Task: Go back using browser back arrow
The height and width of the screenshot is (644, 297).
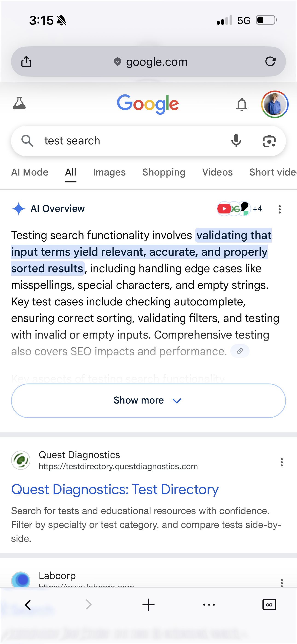Action: (x=28, y=605)
